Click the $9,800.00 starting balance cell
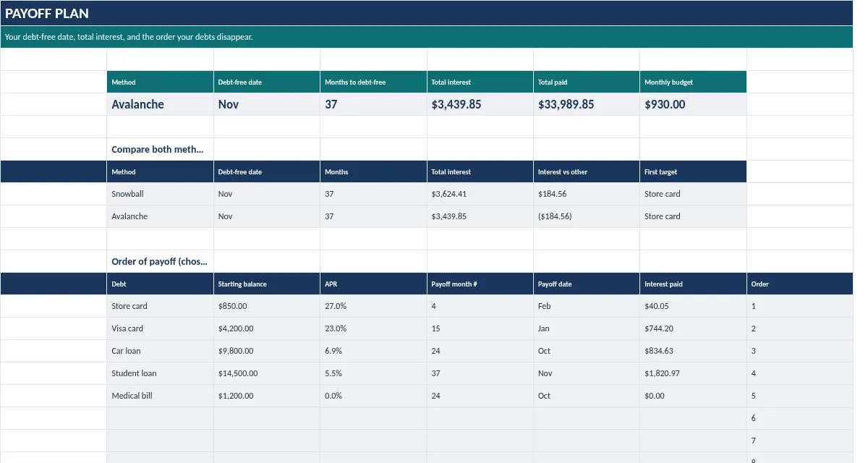This screenshot has width=868, height=463. 266,351
